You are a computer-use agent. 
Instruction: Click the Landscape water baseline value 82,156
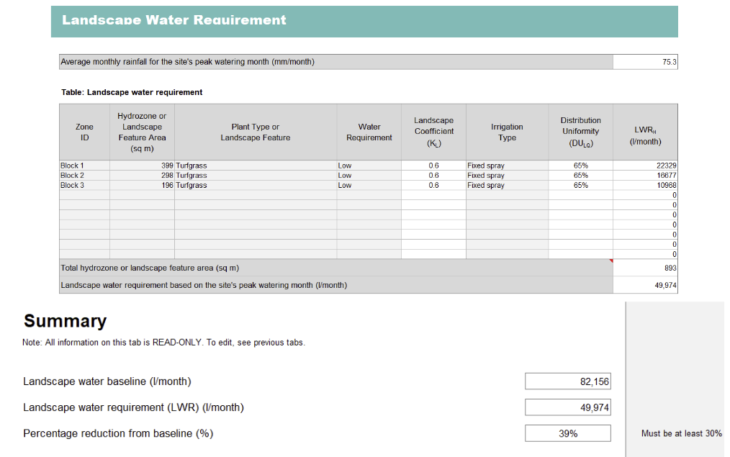[567, 382]
